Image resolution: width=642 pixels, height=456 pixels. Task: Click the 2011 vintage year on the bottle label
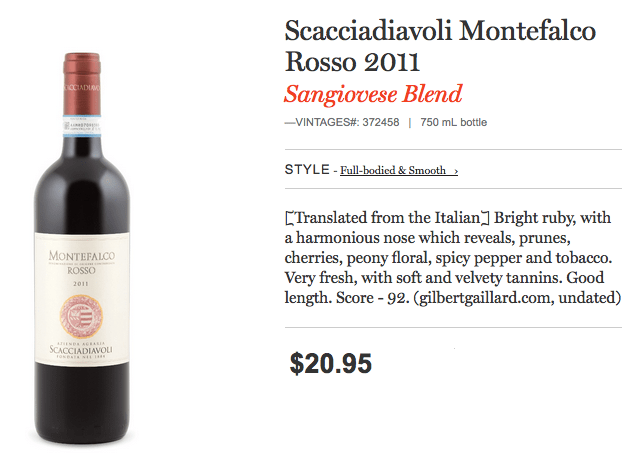81,284
